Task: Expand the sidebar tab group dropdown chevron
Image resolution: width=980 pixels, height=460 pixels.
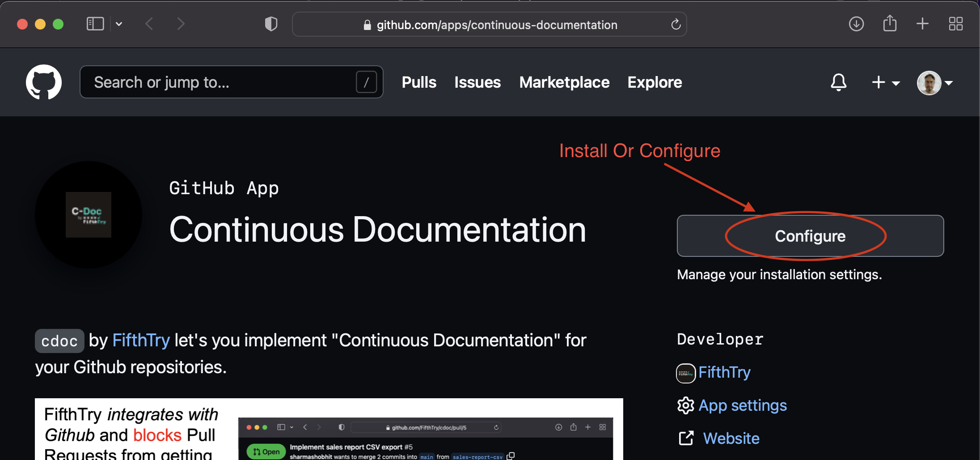Action: click(119, 24)
